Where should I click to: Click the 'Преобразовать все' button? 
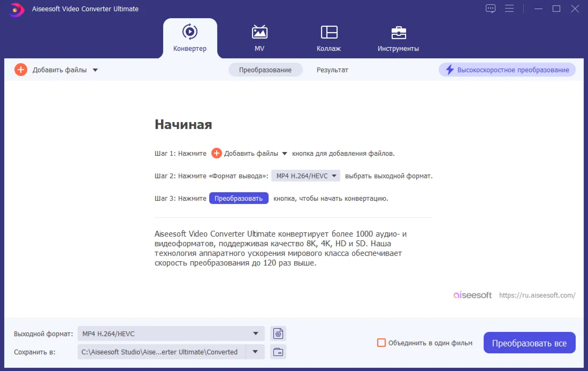529,343
